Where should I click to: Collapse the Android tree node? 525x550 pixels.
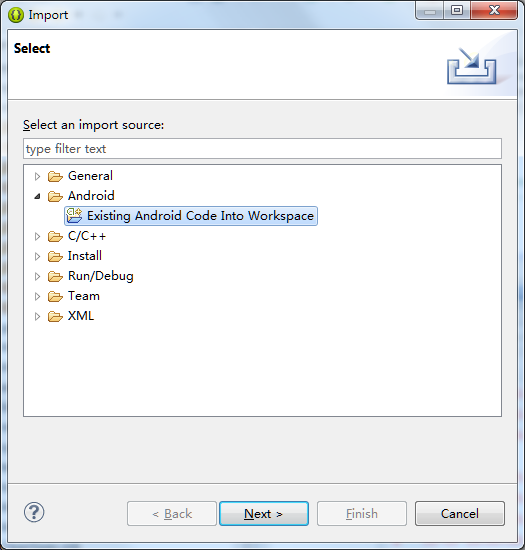38,196
